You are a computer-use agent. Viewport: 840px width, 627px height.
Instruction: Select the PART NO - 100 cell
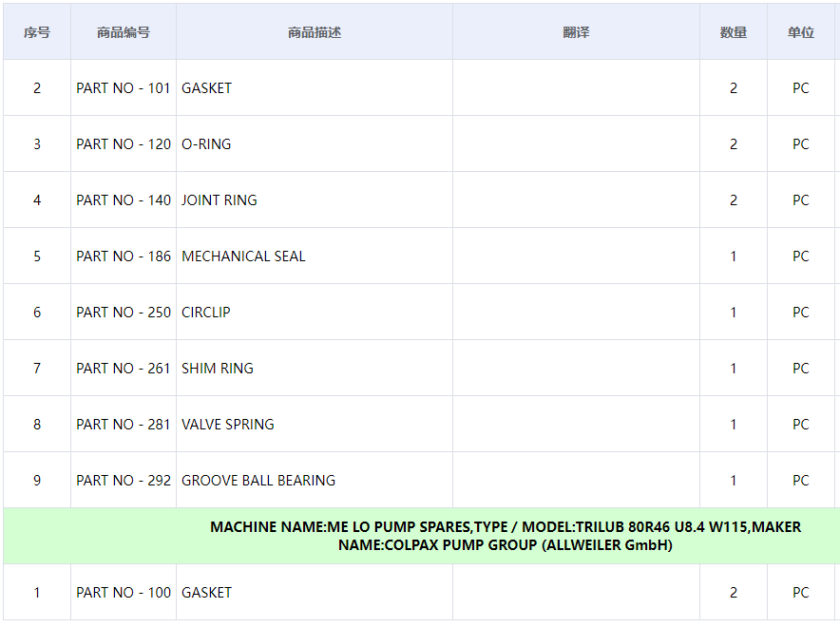[x=124, y=593]
